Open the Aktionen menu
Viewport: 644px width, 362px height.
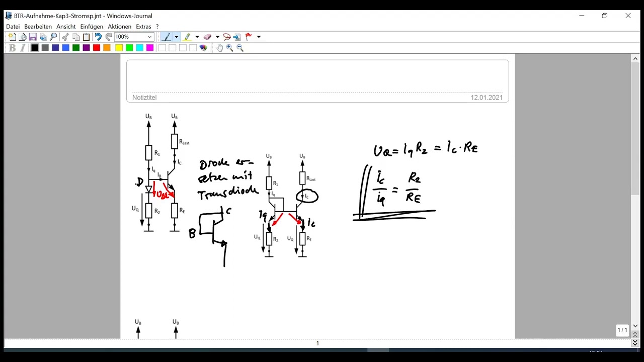tap(120, 27)
